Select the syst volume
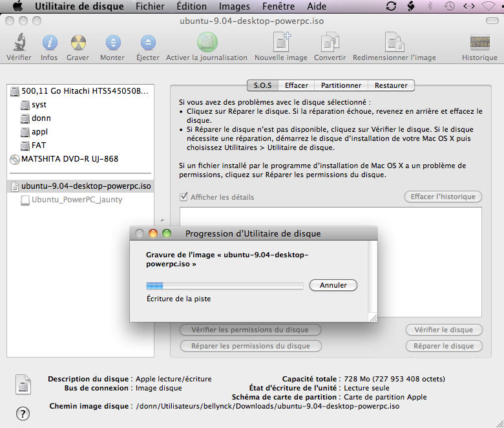The image size is (504, 428). 80,105
